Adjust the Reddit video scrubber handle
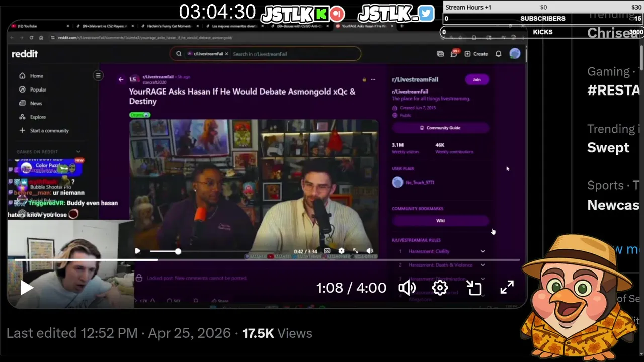This screenshot has height=362, width=644. click(x=178, y=251)
